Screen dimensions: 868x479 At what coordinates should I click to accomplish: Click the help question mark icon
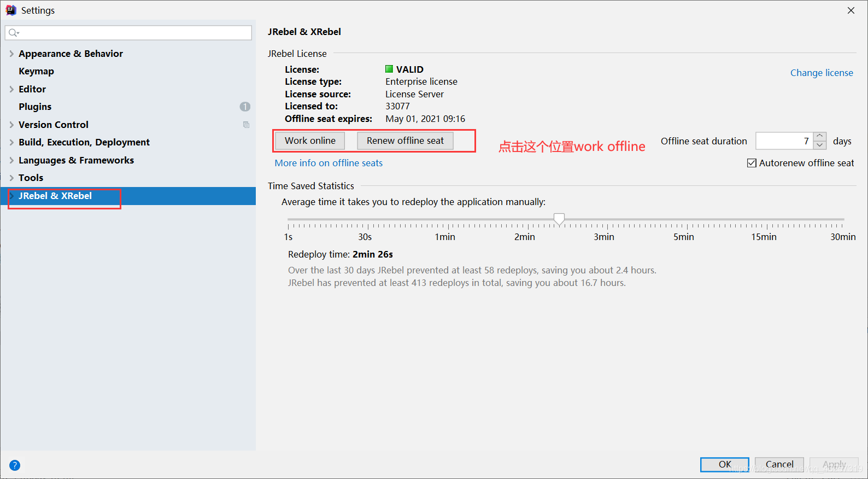tap(15, 465)
